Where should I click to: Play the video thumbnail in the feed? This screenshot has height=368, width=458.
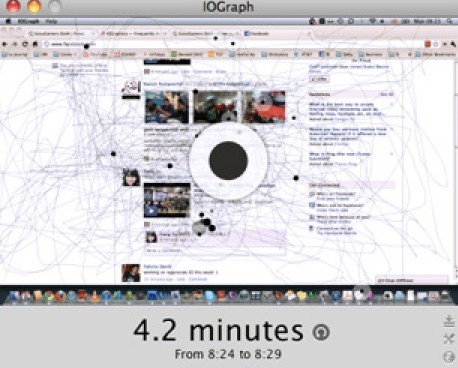(x=167, y=200)
